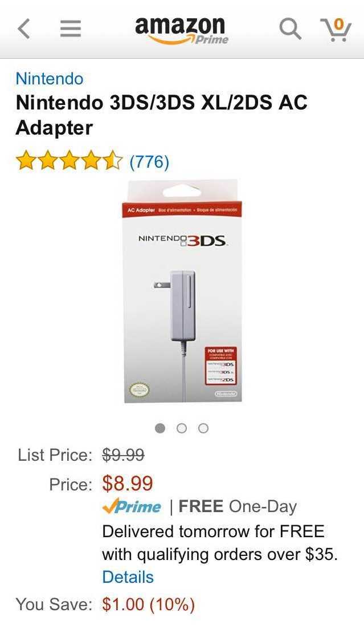This screenshot has width=364, height=629.
Task: Tap the Amazon Prime logo
Action: pyautogui.click(x=182, y=30)
